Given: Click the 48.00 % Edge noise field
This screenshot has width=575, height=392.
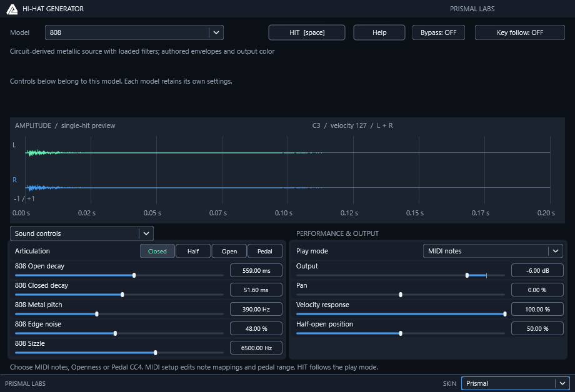Looking at the screenshot, I should click(x=256, y=328).
